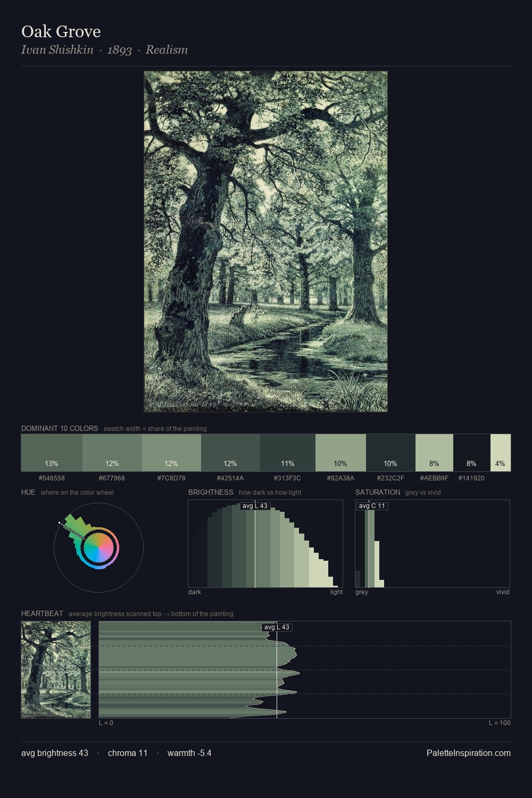Screen dimensions: 532x798
Task: Click 'avg L 43' label in heartbeat
Action: [x=277, y=627]
